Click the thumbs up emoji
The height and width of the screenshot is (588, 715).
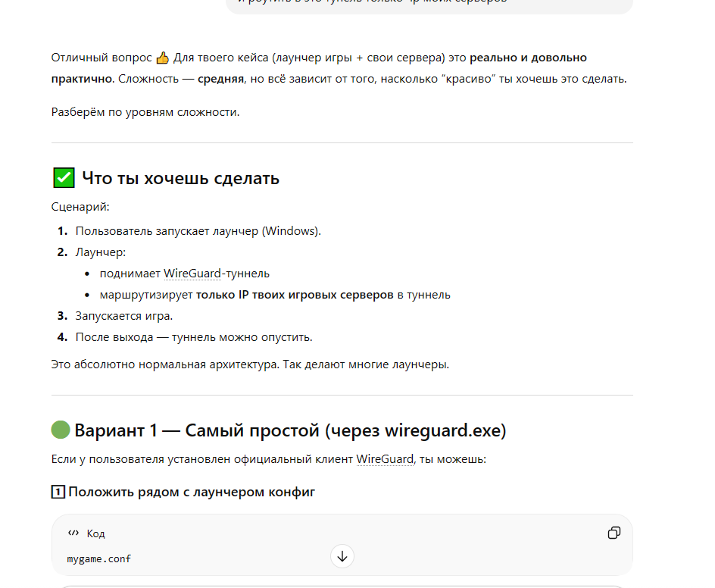pyautogui.click(x=162, y=58)
